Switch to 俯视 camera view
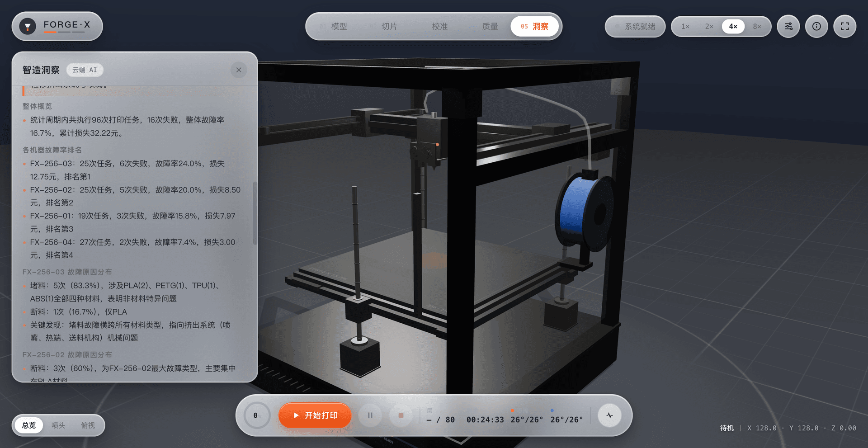The image size is (868, 448). tap(88, 425)
